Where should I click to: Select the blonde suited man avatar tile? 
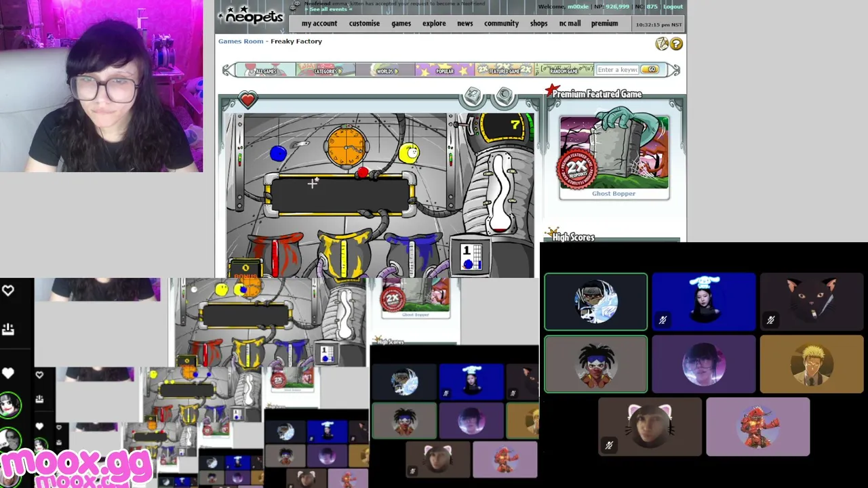812,365
